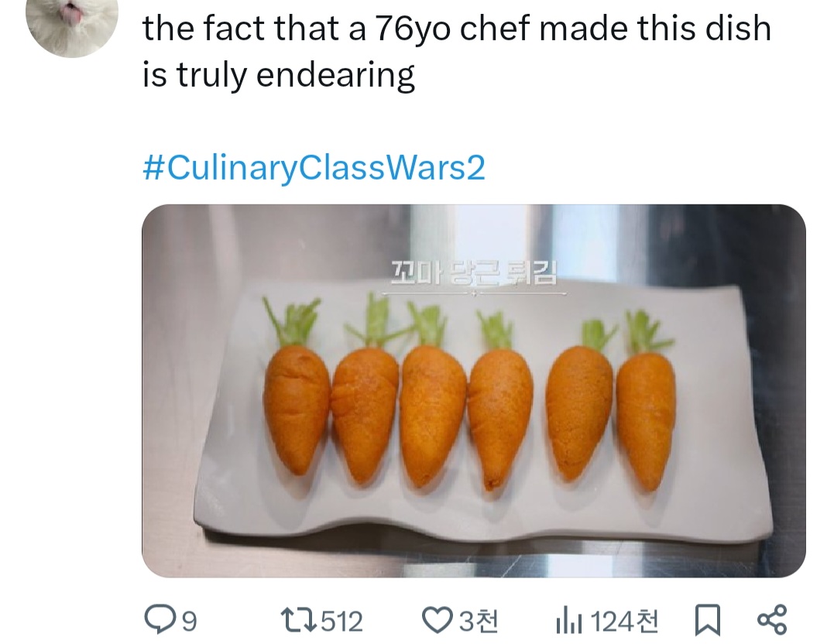Screen dimensions: 834x644
Task: Click the Korean caption on the photo
Action: click(x=474, y=274)
